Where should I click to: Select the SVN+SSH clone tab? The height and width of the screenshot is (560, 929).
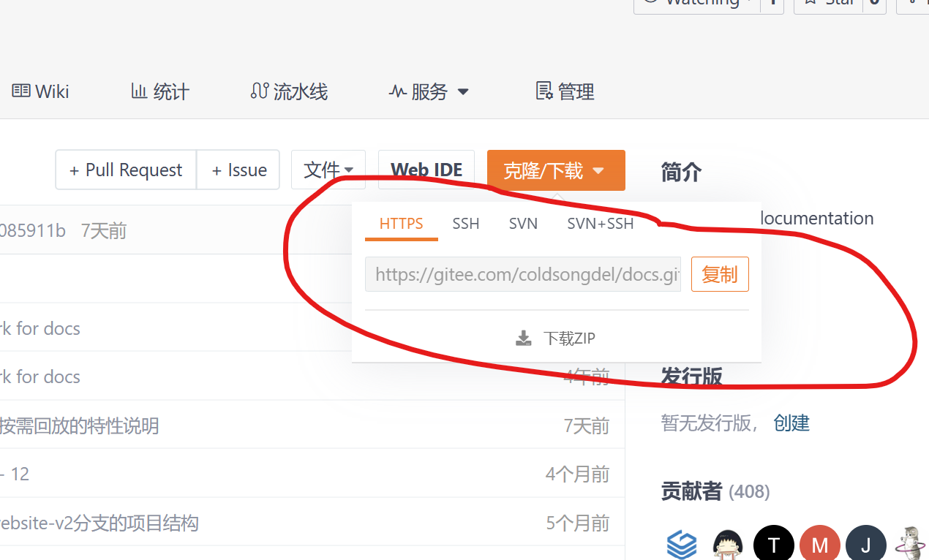pyautogui.click(x=601, y=224)
